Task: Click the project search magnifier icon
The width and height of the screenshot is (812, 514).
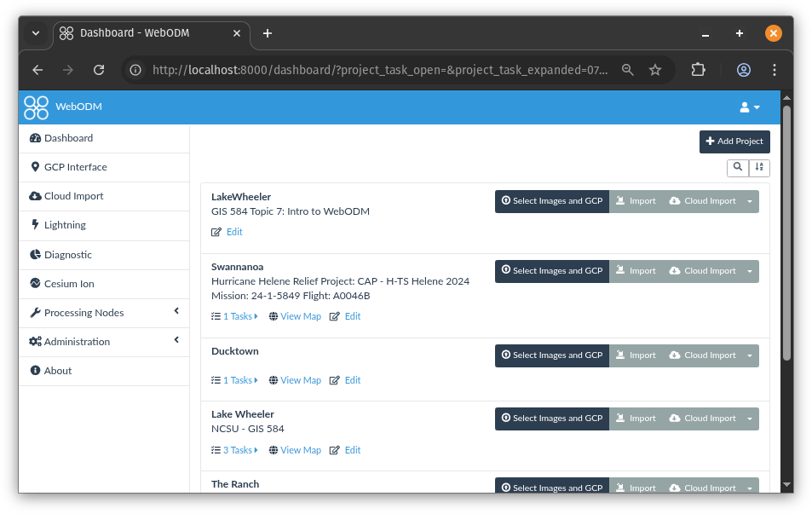Action: point(738,168)
